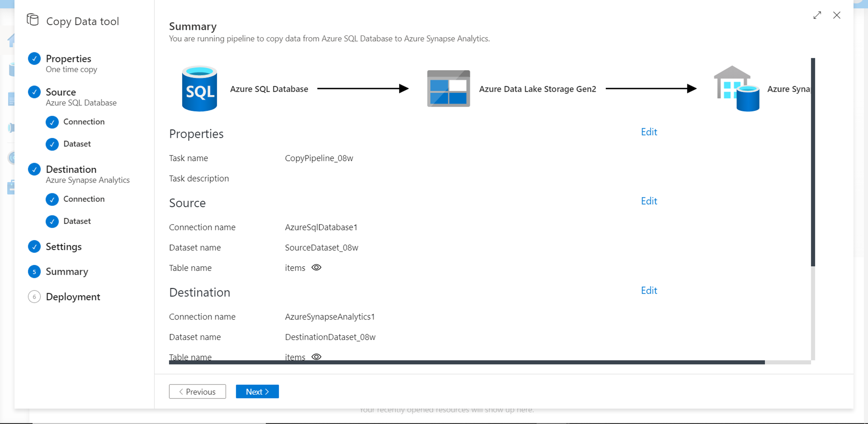Click the Copy Data tool header icon

tap(33, 20)
